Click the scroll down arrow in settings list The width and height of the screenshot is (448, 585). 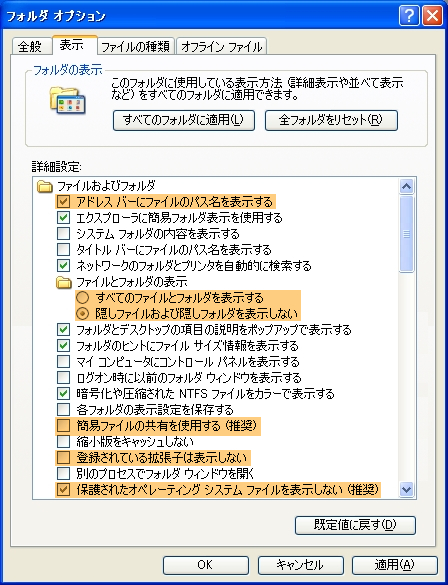point(406,489)
